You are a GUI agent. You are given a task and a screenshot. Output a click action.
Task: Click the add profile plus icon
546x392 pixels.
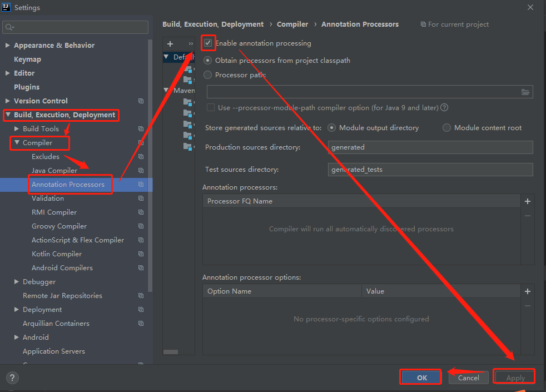pos(170,44)
